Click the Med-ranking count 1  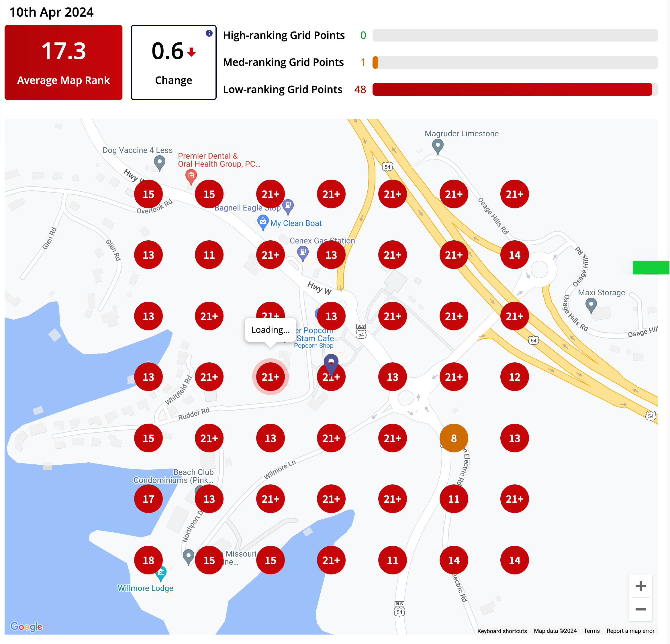click(363, 62)
